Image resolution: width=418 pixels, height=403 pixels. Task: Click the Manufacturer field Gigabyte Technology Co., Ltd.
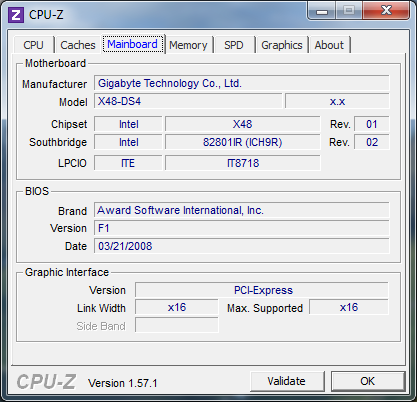(242, 83)
